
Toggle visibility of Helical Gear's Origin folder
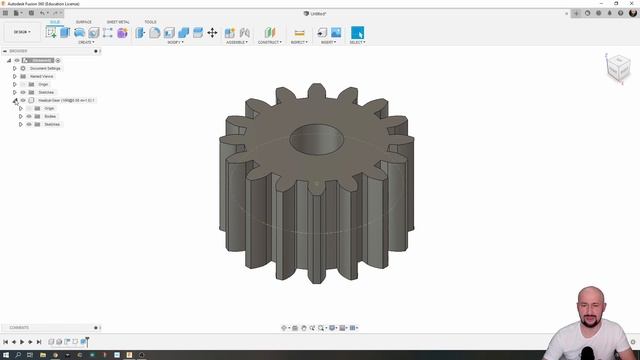pyautogui.click(x=29, y=108)
